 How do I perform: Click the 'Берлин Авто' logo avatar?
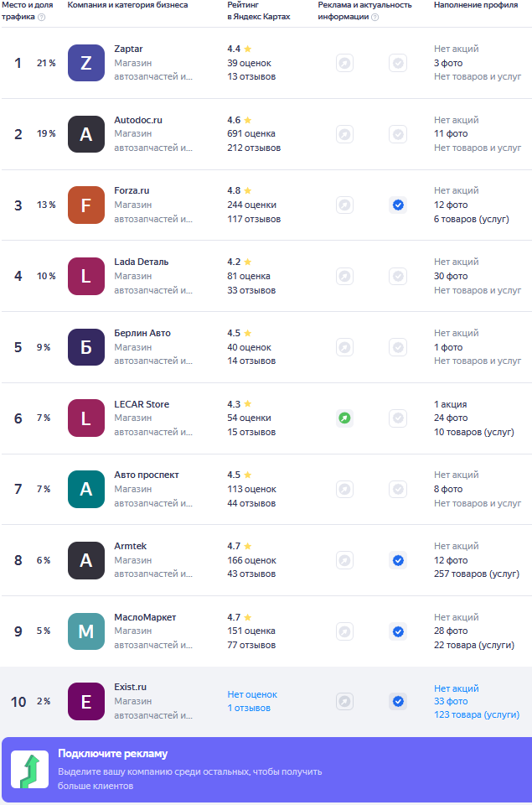click(86, 347)
